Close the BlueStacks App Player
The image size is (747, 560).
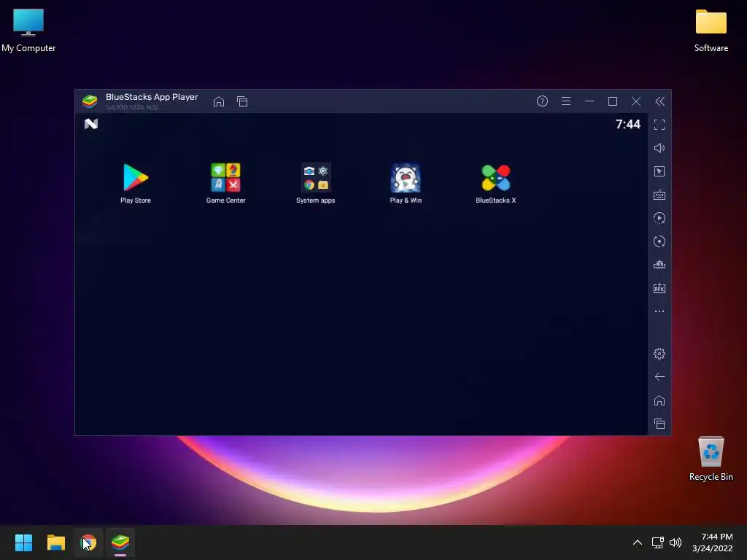click(x=636, y=101)
